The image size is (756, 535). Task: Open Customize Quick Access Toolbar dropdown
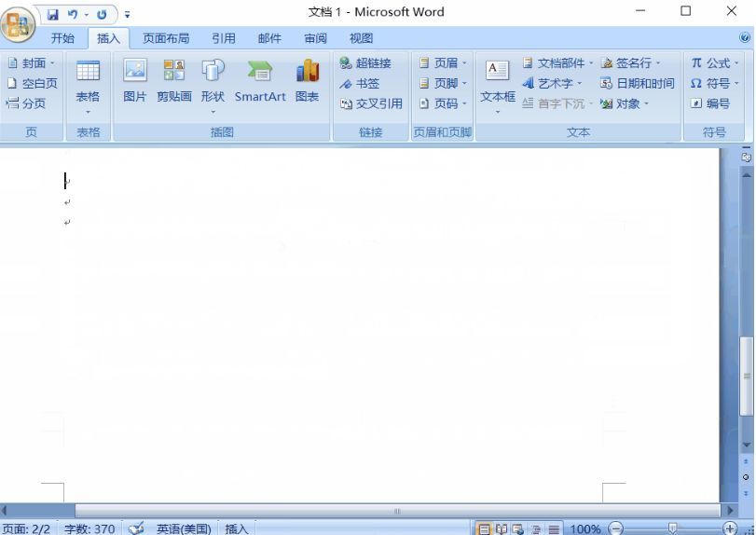tap(128, 15)
